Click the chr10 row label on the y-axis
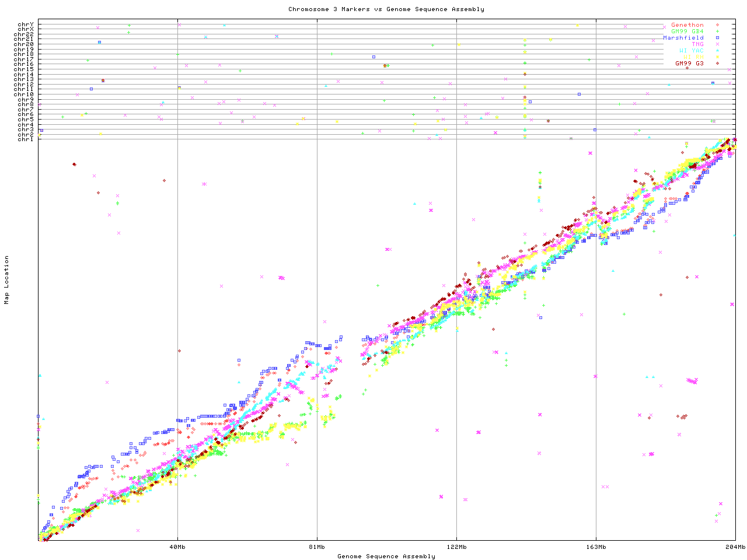The image size is (747, 560). click(x=24, y=94)
